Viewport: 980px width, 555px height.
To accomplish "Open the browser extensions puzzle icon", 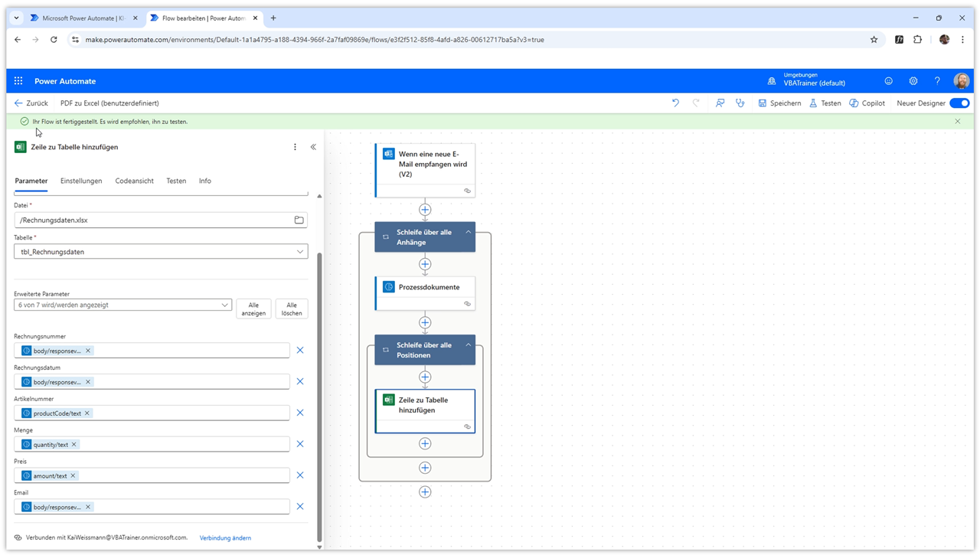I will pos(917,40).
